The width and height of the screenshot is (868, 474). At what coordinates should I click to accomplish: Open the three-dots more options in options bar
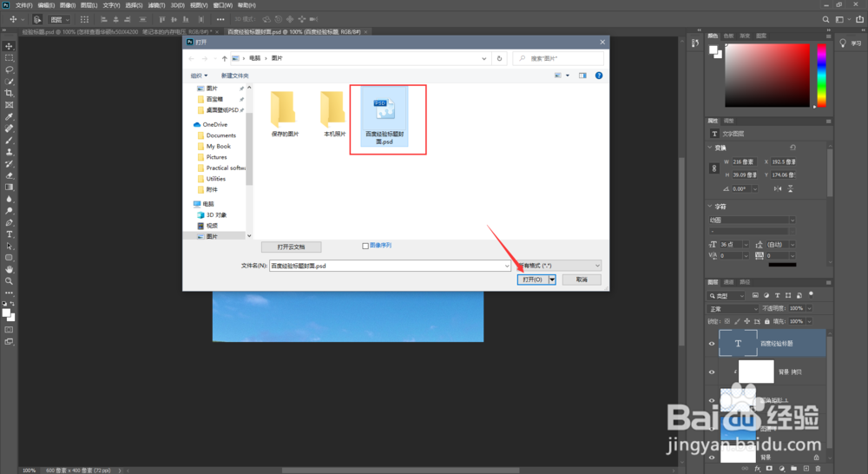pos(220,19)
